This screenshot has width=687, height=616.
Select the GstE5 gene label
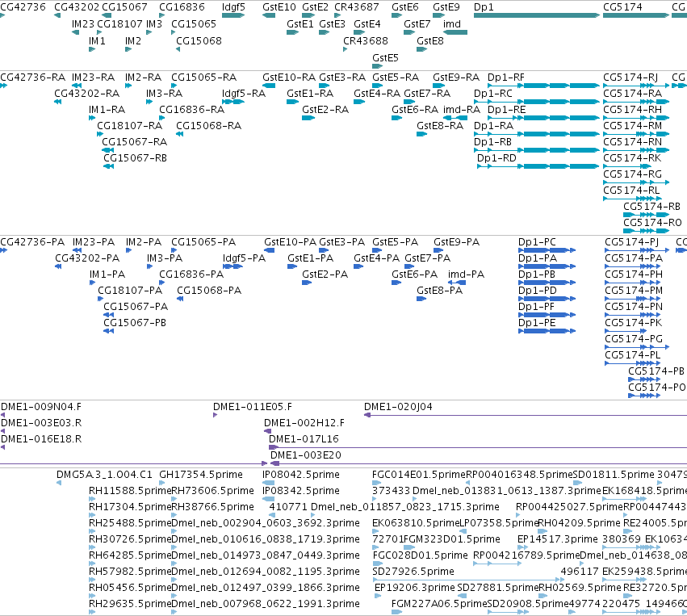[385, 58]
